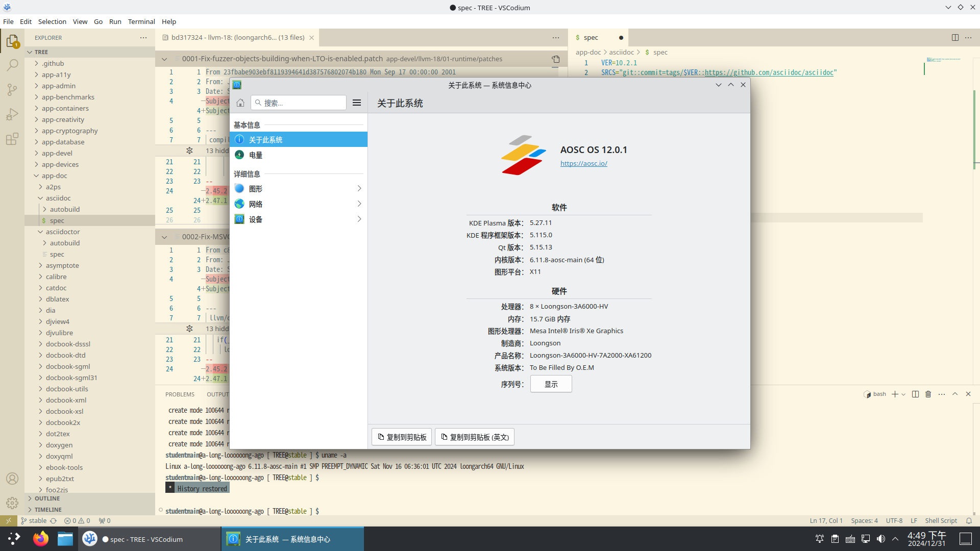Screen dimensions: 980x551
Task: Open the Search view
Action: 12,65
